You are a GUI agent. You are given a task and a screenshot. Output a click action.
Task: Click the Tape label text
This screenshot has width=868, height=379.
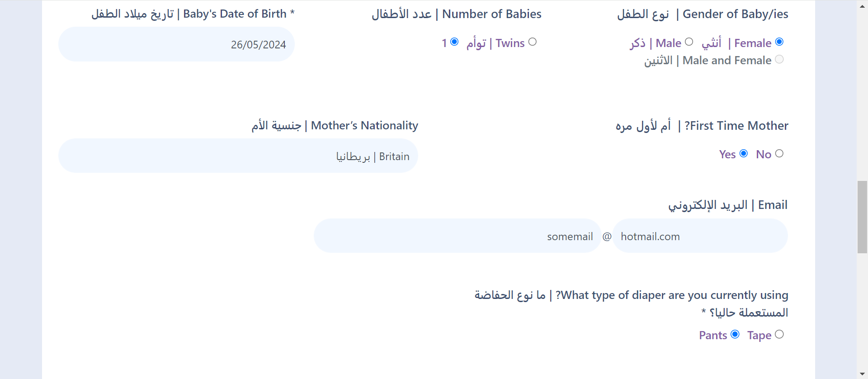pyautogui.click(x=759, y=335)
